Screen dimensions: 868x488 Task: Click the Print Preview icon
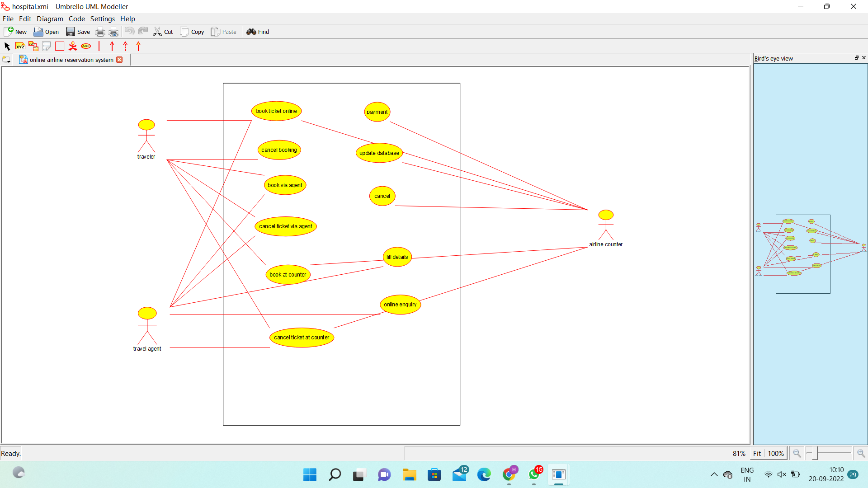[113, 32]
